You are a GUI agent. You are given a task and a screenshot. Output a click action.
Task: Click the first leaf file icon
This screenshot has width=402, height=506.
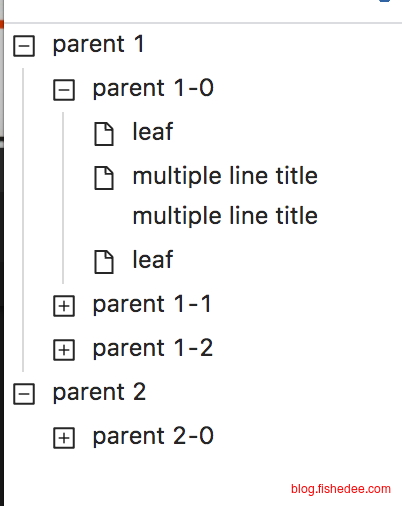click(104, 134)
